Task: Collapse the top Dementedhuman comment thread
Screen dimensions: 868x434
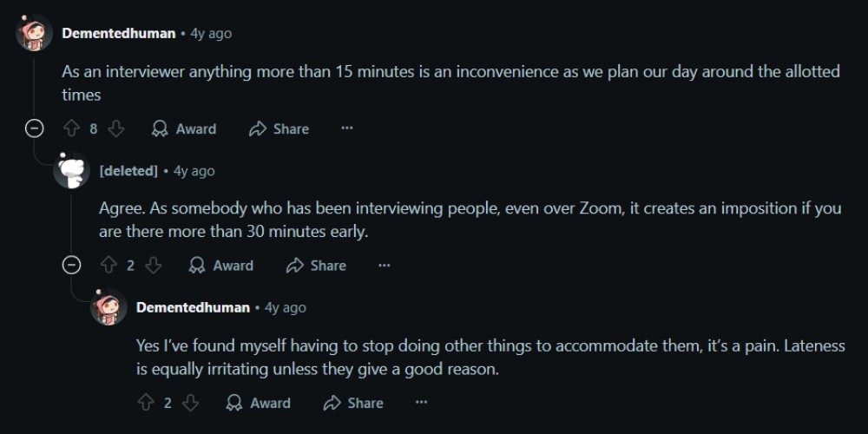Action: click(35, 129)
